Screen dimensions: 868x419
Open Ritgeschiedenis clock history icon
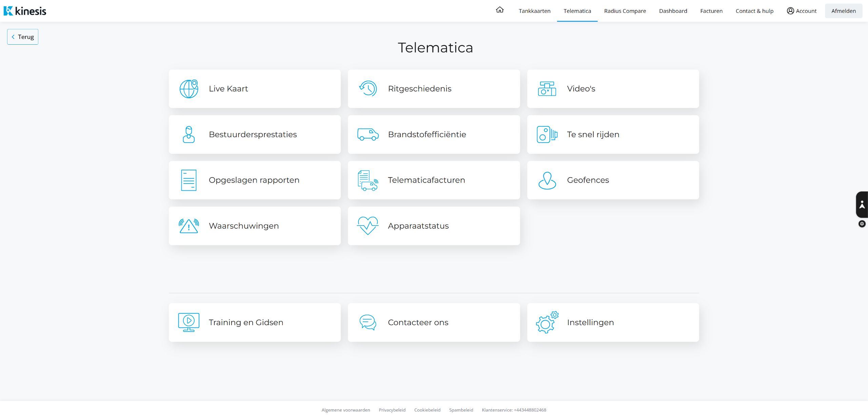point(368,89)
